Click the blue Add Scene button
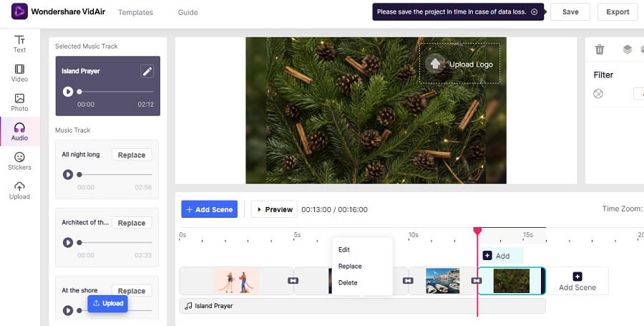Image resolution: width=644 pixels, height=326 pixels. coord(210,209)
